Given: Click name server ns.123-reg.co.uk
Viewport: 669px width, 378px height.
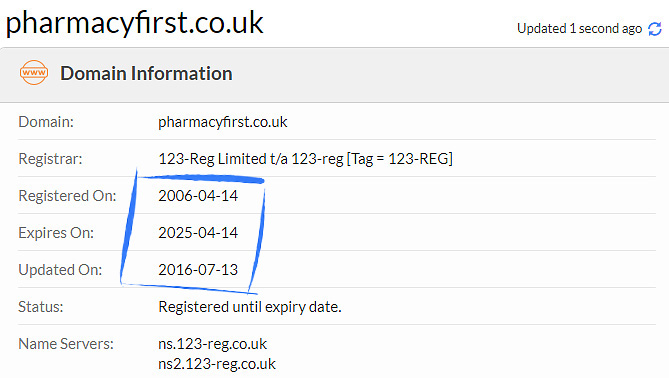Looking at the screenshot, I should click(212, 344).
